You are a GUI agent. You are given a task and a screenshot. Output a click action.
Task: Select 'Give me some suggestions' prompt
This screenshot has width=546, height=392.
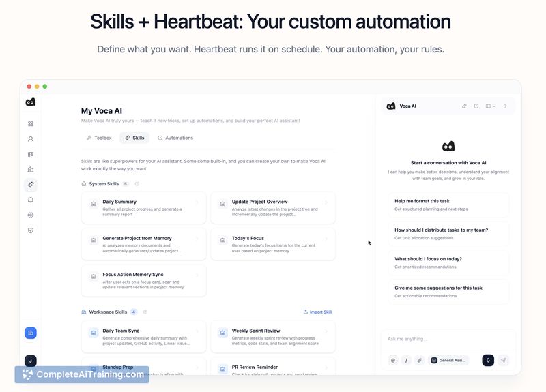[448, 292]
